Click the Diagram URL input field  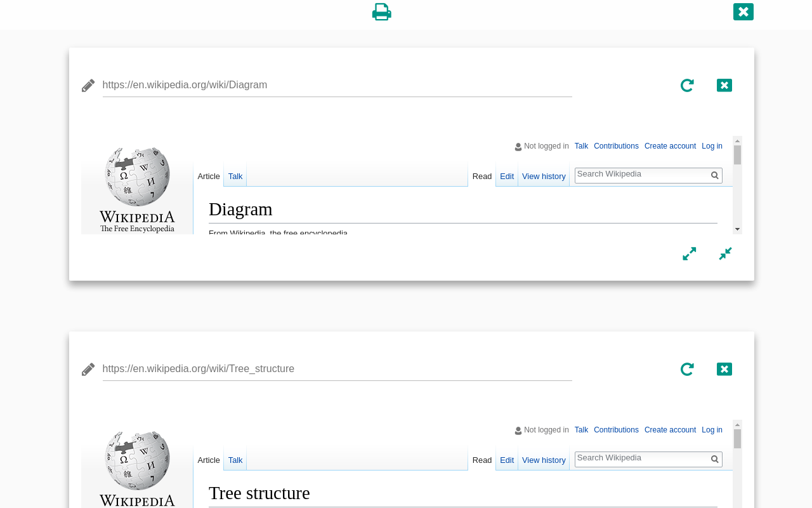click(x=337, y=85)
